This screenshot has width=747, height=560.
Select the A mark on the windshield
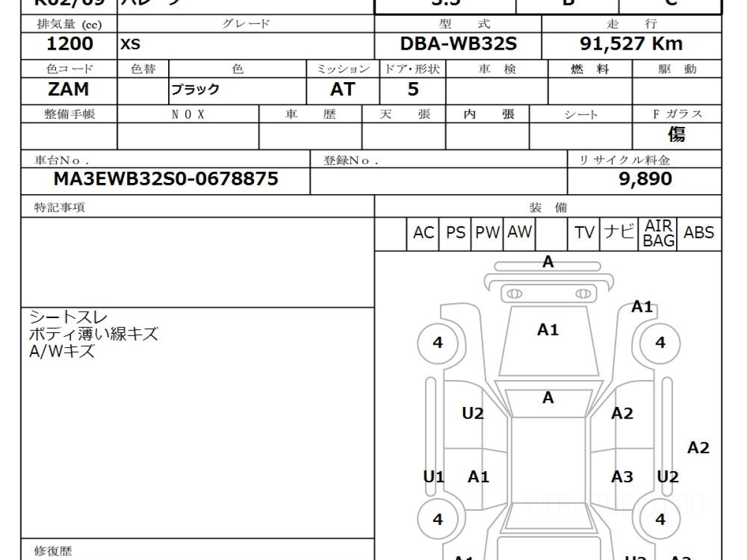[548, 398]
